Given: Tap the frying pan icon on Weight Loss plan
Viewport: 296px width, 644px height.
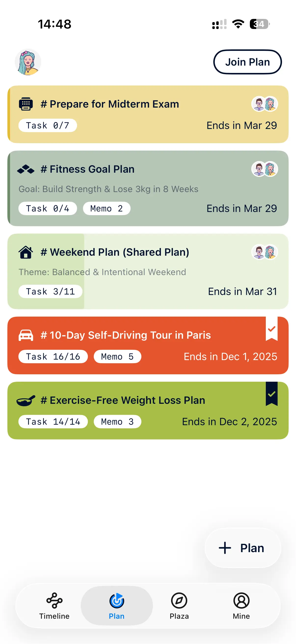Looking at the screenshot, I should (26, 400).
